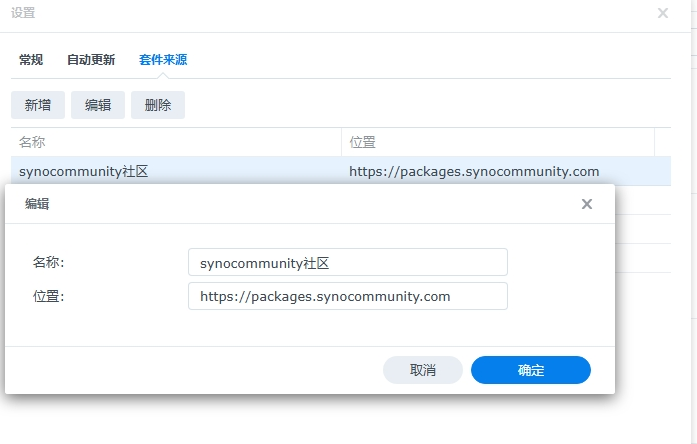Select the synocommunity社区 row name cell
The width and height of the screenshot is (697, 444).
(x=84, y=171)
